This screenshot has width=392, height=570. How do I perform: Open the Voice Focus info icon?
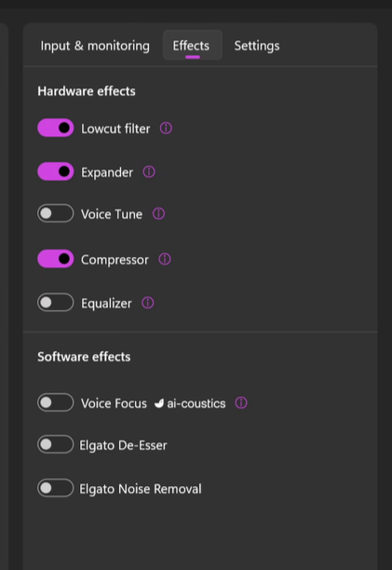[241, 402]
